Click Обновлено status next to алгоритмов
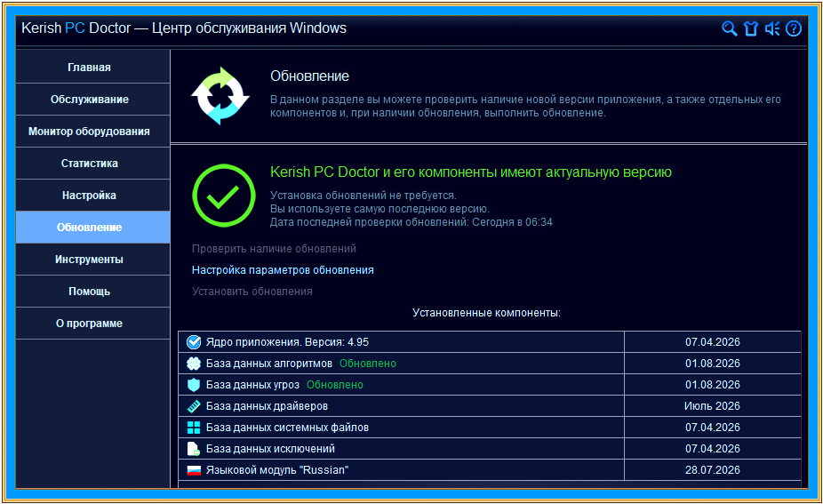Viewport: 823px width, 504px height. pos(367,364)
